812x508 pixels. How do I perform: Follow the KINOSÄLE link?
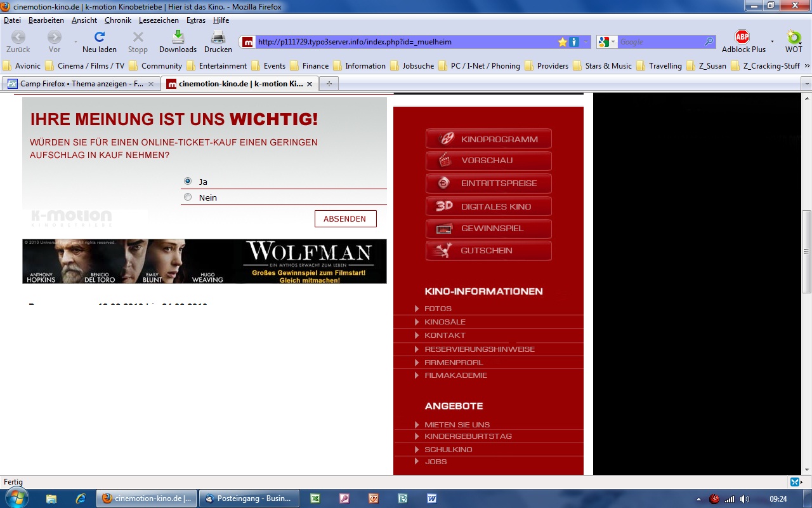coord(445,322)
